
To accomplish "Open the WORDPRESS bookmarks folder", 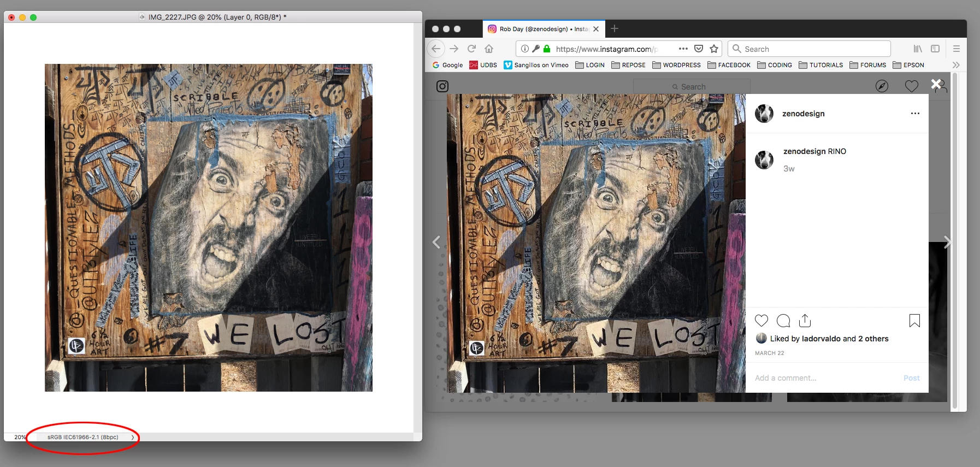I will pos(676,65).
